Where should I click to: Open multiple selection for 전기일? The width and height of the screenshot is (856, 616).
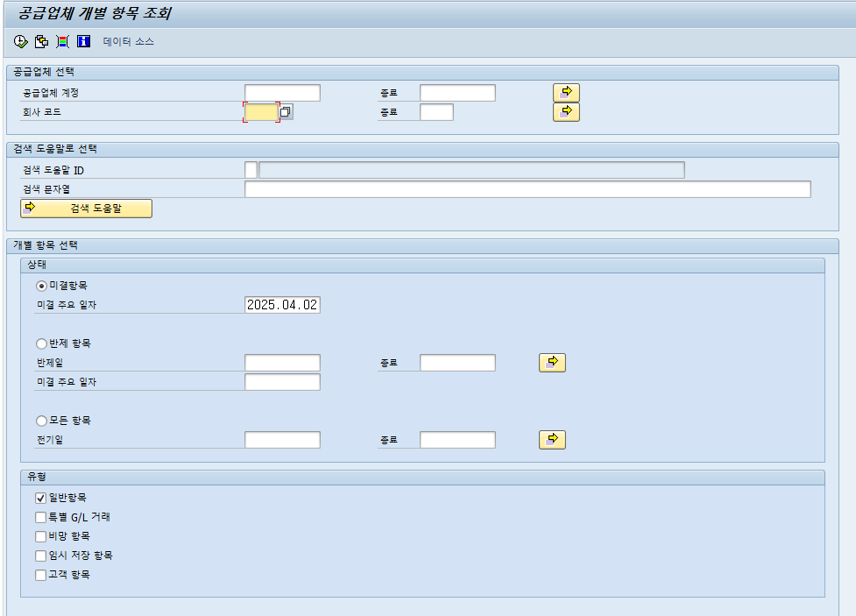pos(552,440)
